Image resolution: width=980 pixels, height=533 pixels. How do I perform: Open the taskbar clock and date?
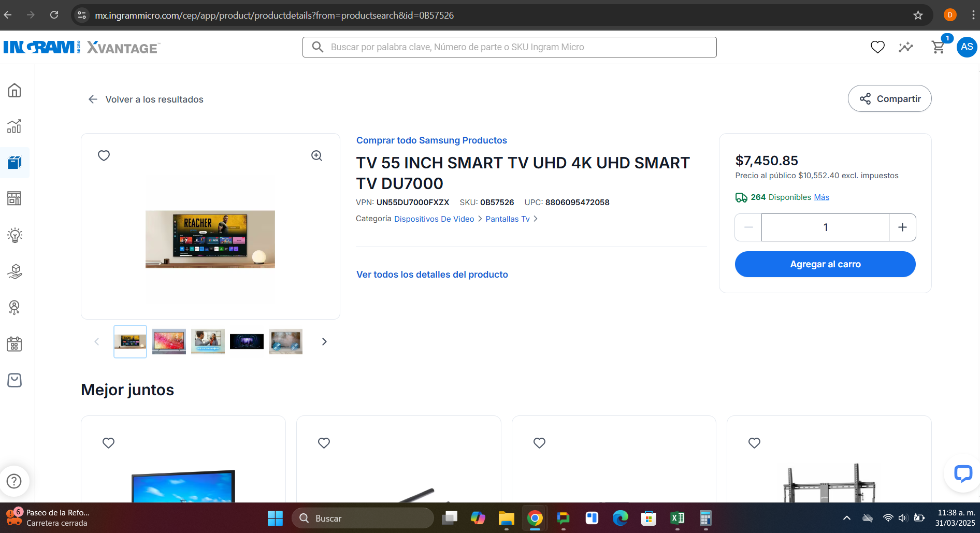coord(955,518)
